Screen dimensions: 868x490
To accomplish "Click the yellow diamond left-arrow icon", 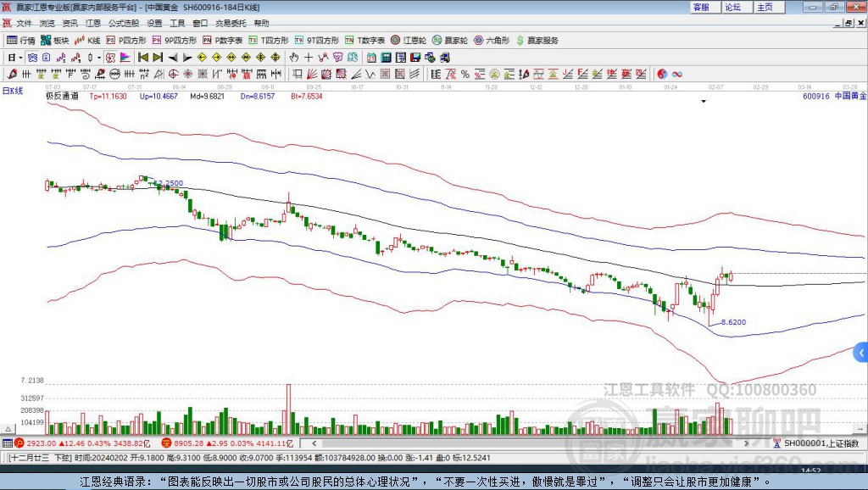I will click(x=202, y=58).
